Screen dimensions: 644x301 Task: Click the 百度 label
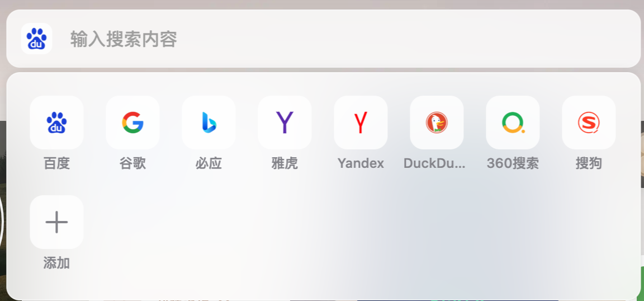point(56,164)
